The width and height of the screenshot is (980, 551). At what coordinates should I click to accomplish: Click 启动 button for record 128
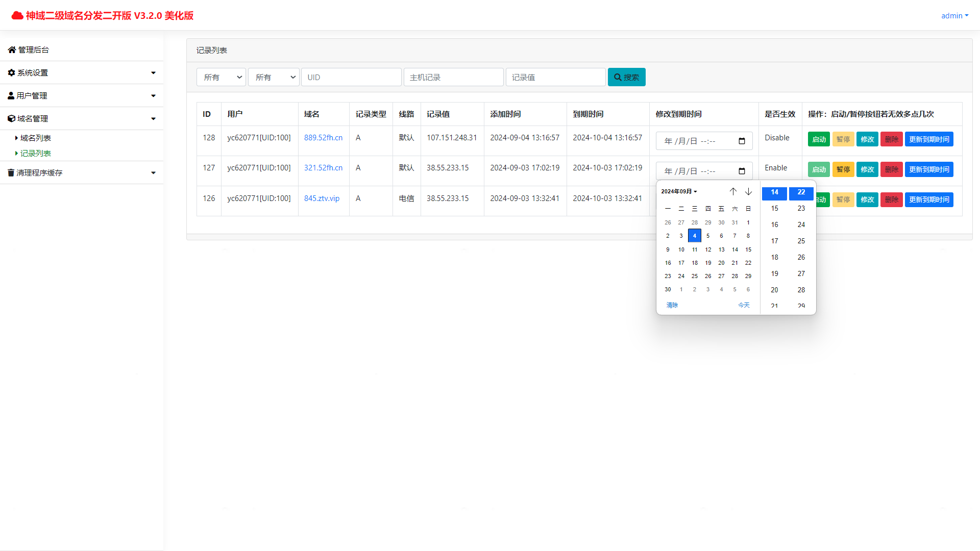pos(819,139)
